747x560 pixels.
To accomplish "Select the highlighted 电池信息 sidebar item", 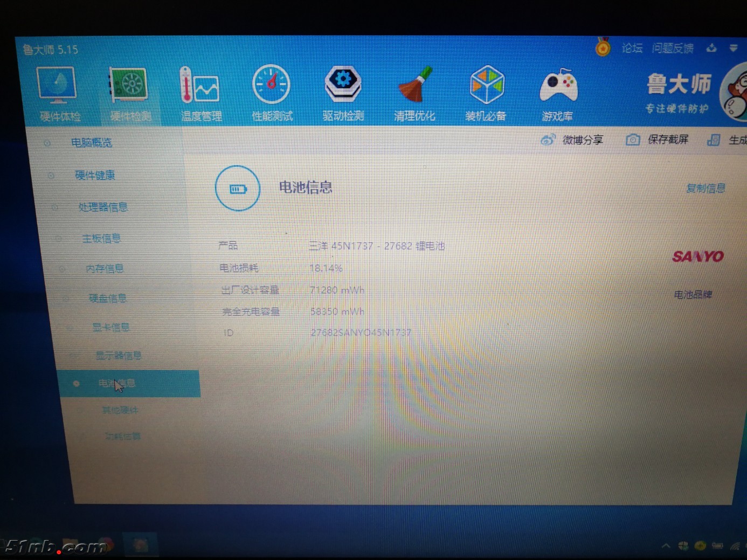I will [129, 384].
